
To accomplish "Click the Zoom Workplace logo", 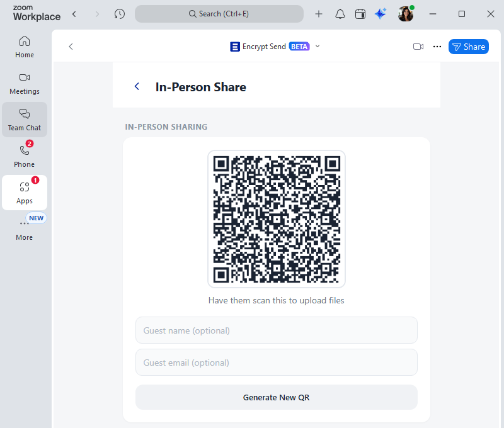I will coord(37,13).
